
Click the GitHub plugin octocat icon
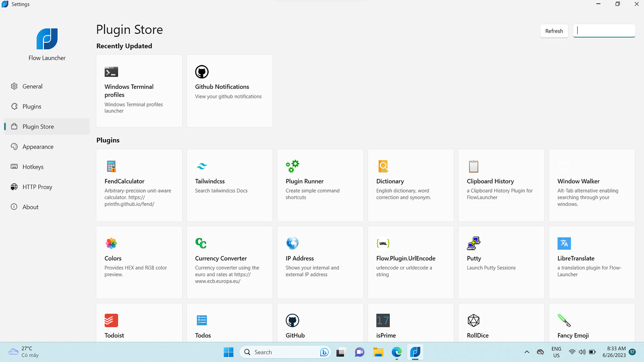[293, 321]
